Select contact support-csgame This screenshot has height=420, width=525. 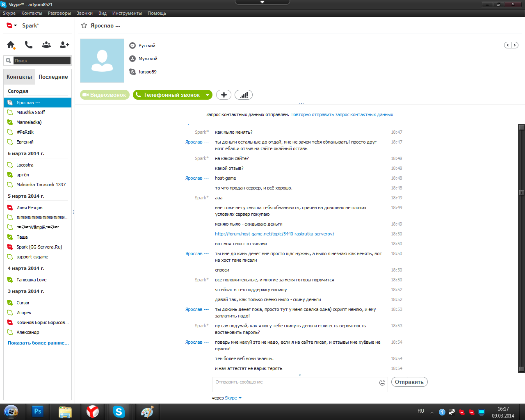pyautogui.click(x=37, y=257)
